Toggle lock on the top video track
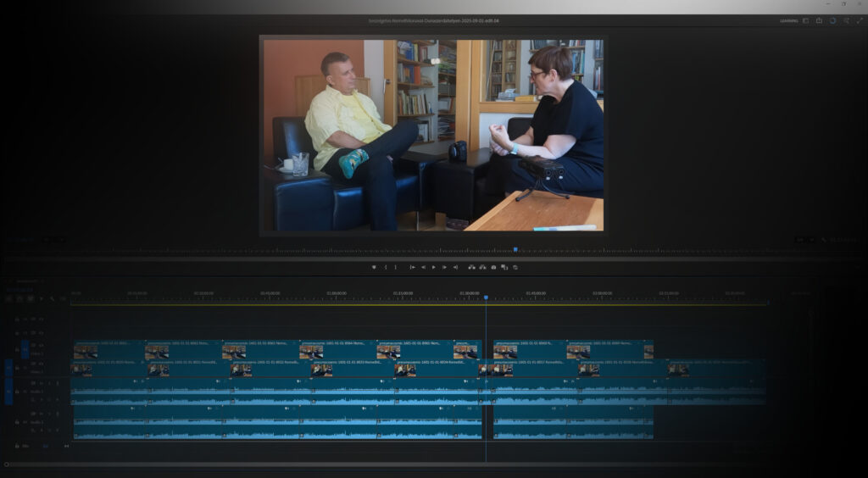The height and width of the screenshot is (478, 868). (x=17, y=320)
